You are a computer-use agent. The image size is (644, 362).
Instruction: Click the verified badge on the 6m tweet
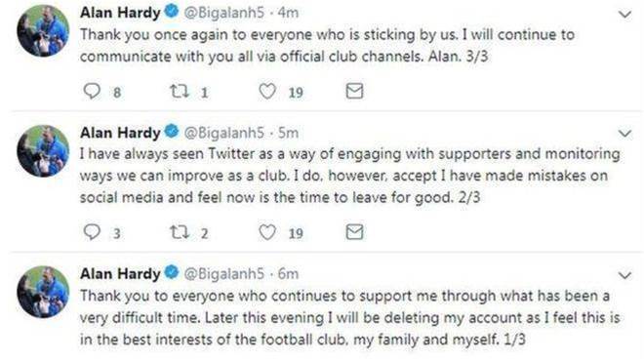[x=172, y=272]
